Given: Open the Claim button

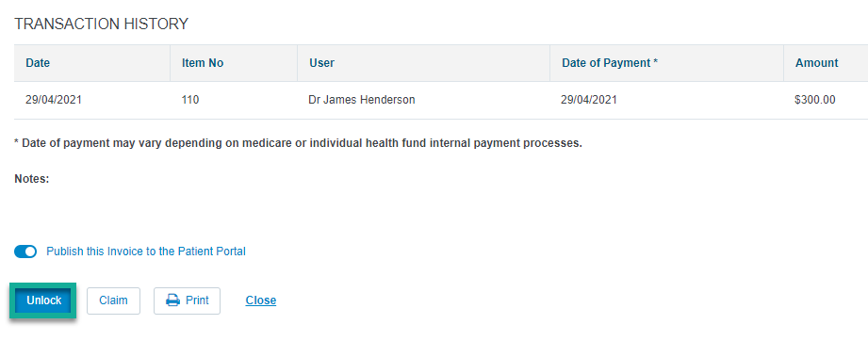Looking at the screenshot, I should (113, 300).
